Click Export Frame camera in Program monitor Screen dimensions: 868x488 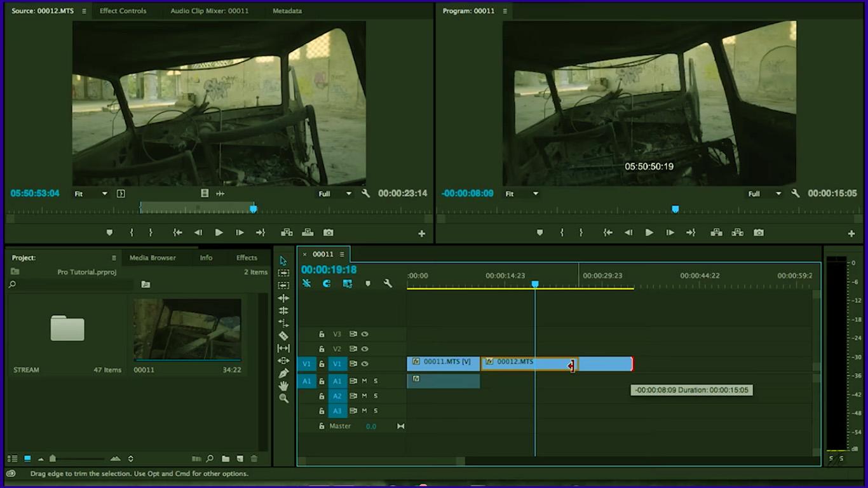coord(758,233)
